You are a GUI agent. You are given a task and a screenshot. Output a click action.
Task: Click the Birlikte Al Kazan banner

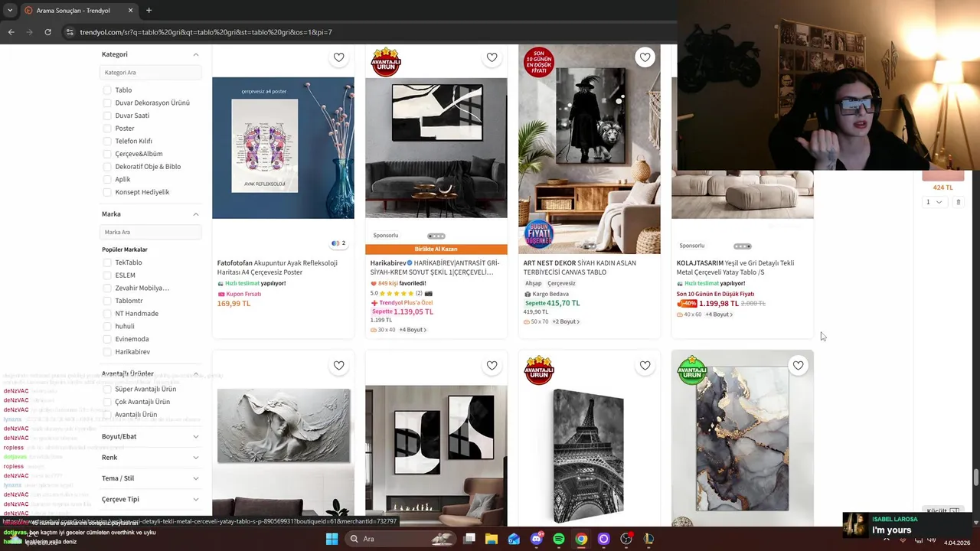pos(436,249)
